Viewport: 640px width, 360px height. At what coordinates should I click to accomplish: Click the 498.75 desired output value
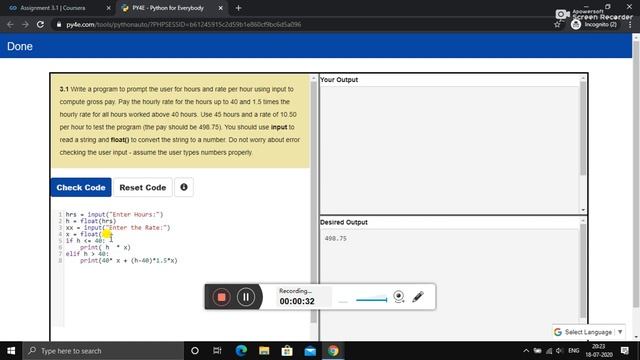point(336,238)
